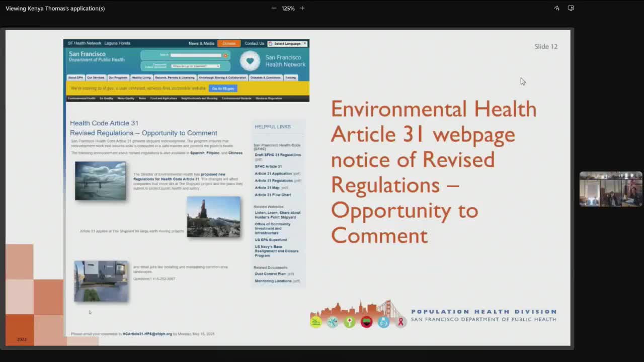Open Records, Permits & Licensing tab
644x362 pixels.
[175, 77]
